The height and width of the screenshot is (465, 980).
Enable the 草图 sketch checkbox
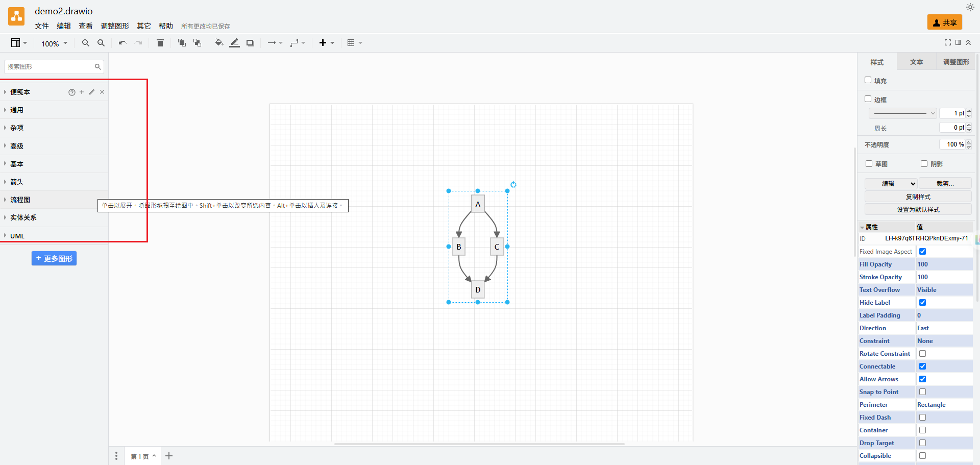(x=869, y=164)
